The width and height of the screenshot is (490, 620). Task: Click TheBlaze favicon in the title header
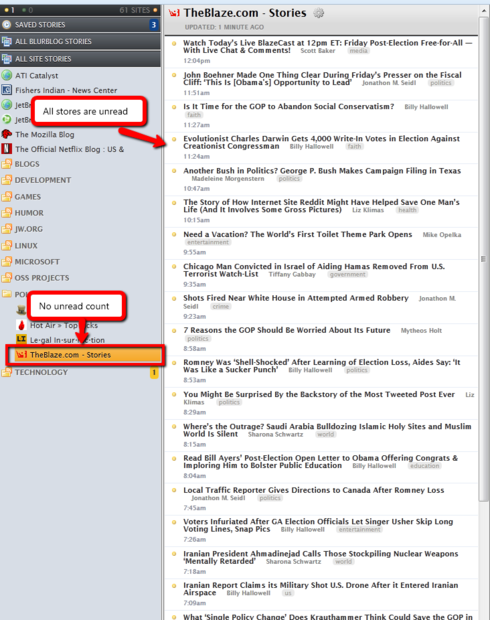coord(174,13)
